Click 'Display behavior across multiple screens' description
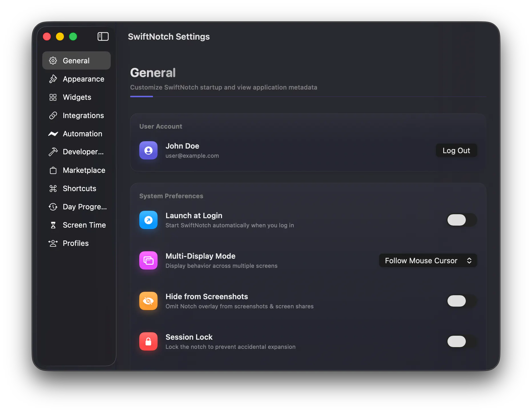 coord(221,266)
